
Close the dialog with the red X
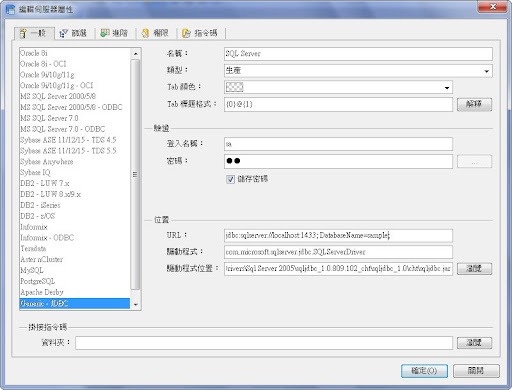point(493,7)
